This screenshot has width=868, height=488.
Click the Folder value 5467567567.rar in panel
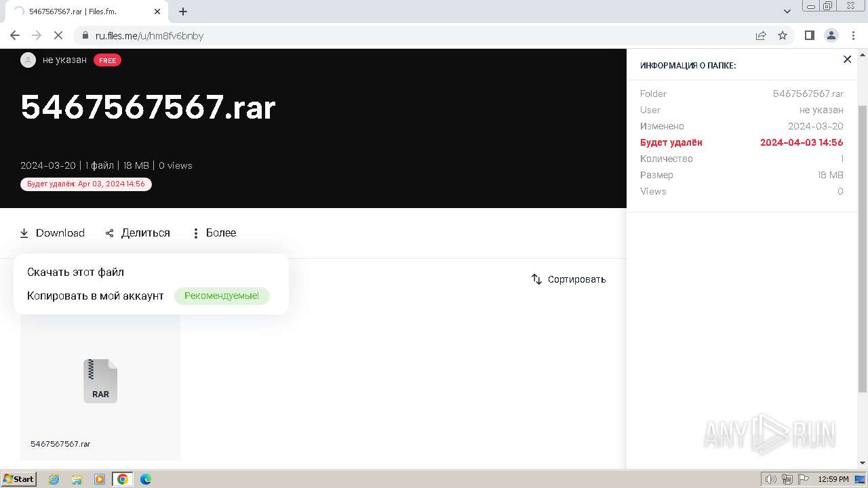808,94
